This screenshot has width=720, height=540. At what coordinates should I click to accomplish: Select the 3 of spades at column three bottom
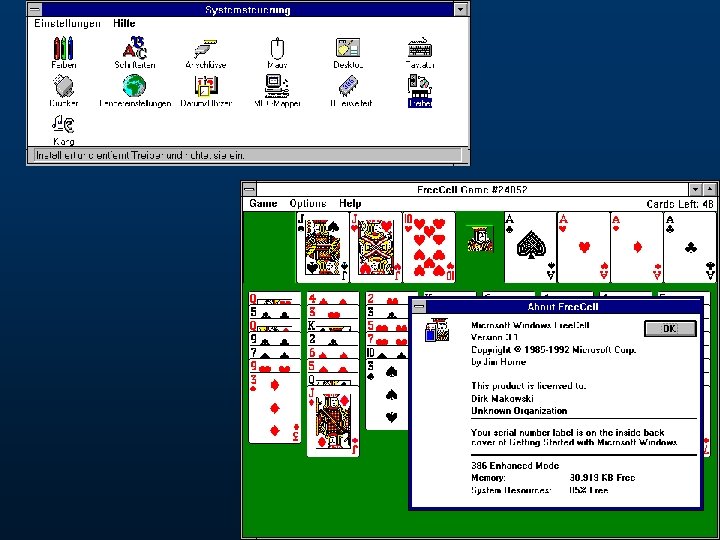[388, 394]
